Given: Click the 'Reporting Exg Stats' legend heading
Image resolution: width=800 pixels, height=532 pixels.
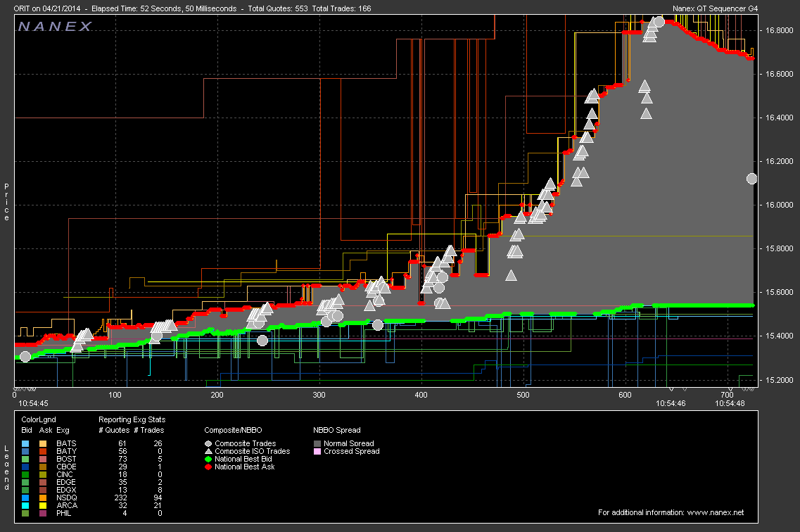Looking at the screenshot, I should tap(132, 420).
